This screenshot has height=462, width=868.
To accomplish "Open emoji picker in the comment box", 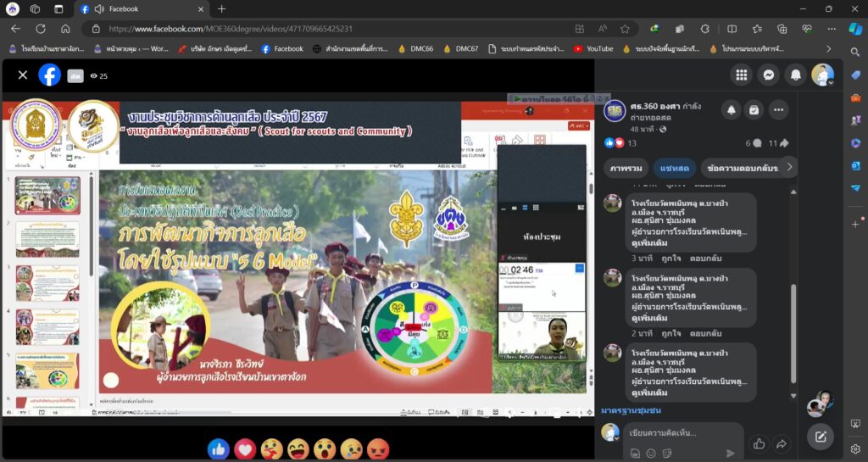I will (x=651, y=454).
